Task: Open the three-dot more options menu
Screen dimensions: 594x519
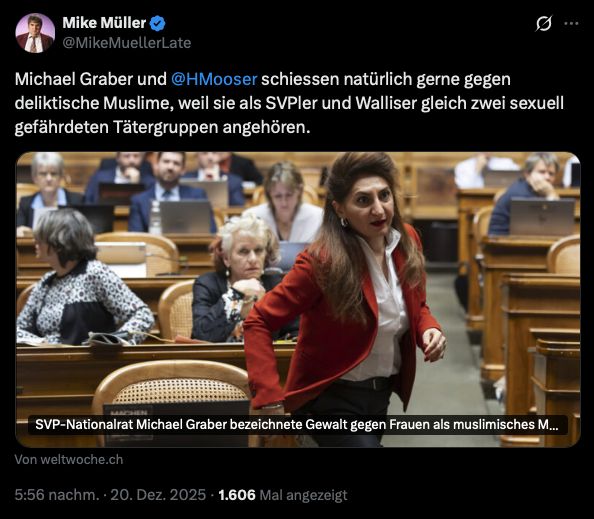Action: click(x=571, y=23)
